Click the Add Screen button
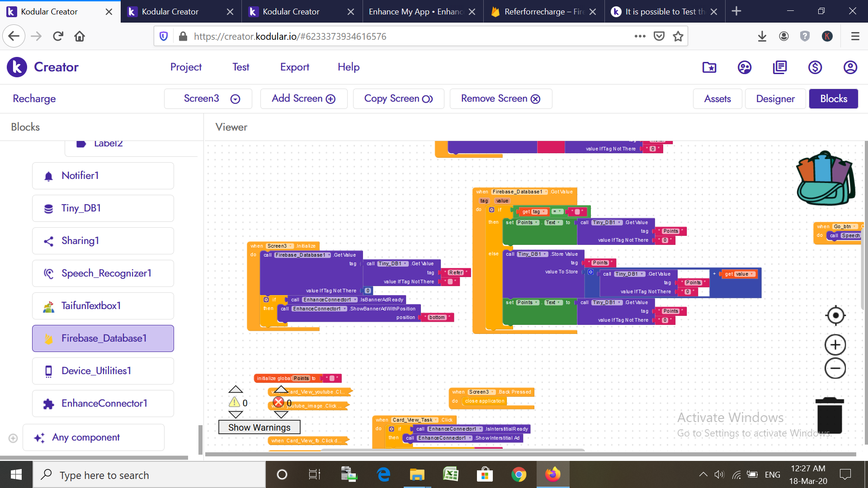The image size is (868, 488). (303, 99)
